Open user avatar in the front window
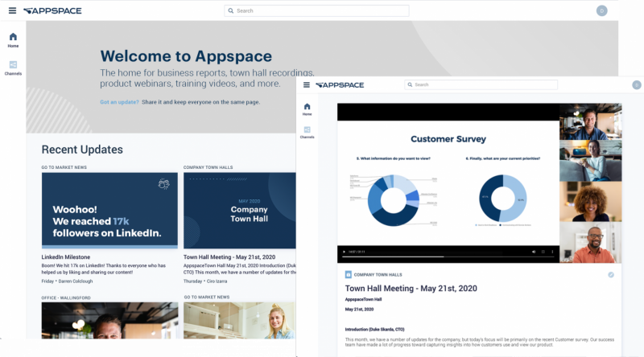The image size is (644, 357). (637, 85)
